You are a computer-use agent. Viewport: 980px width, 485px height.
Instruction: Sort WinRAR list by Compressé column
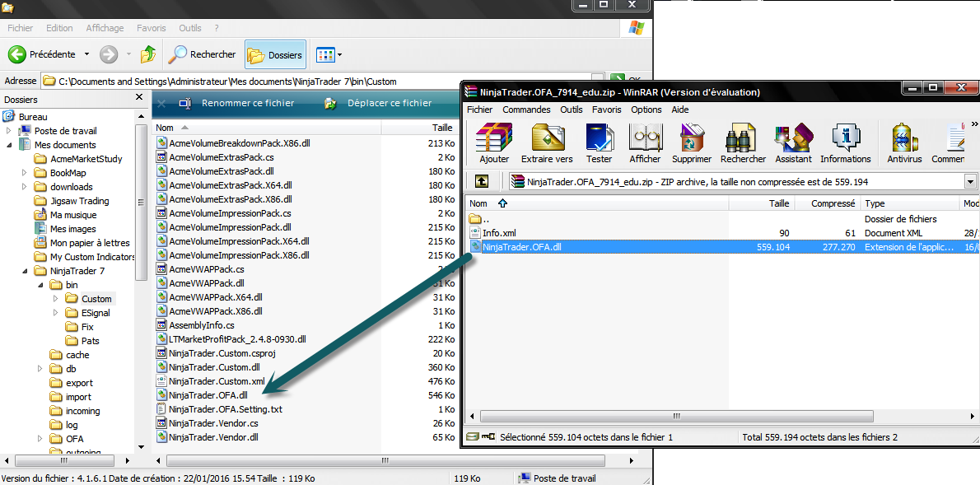(x=827, y=203)
